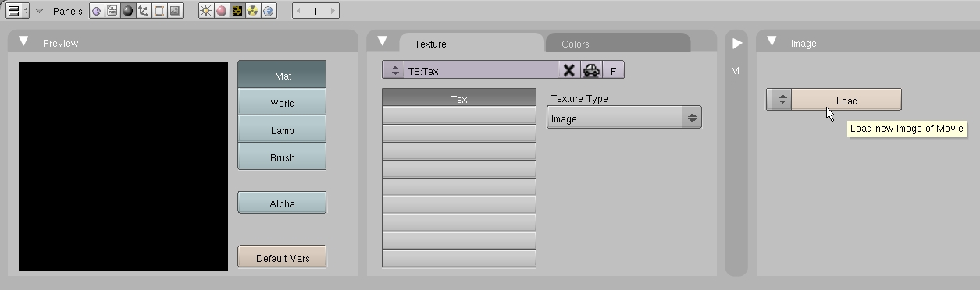The height and width of the screenshot is (290, 980).
Task: Collapse the Preview panel triangle
Action: pyautogui.click(x=24, y=41)
